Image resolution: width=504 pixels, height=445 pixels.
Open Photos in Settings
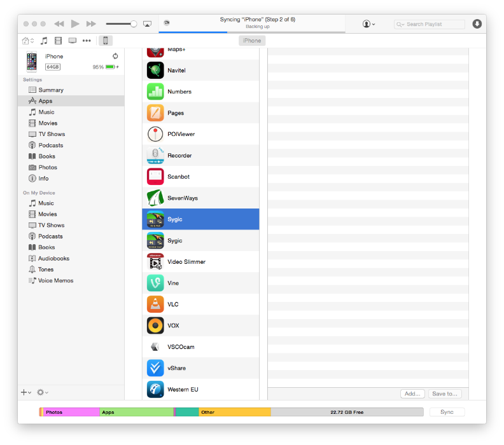71,167
